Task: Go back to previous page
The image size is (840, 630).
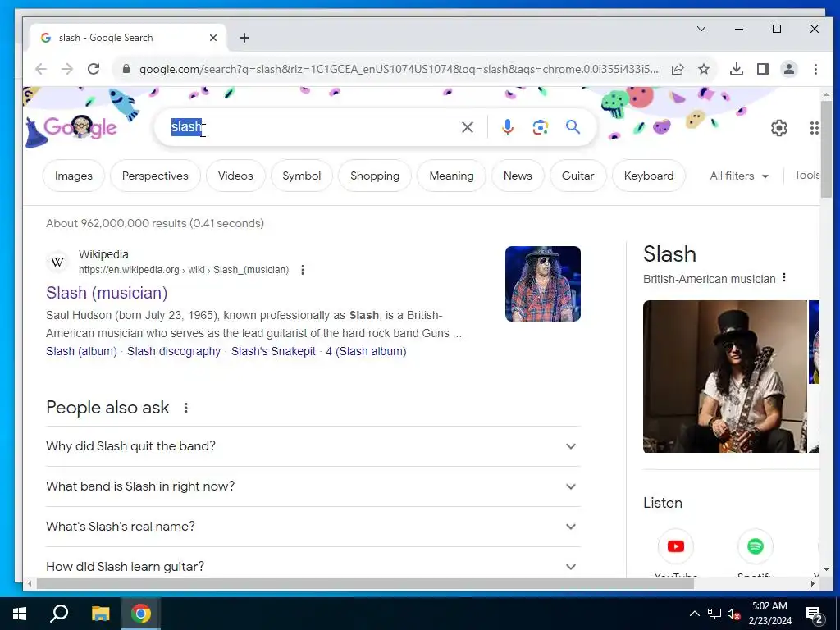Action: pos(41,69)
